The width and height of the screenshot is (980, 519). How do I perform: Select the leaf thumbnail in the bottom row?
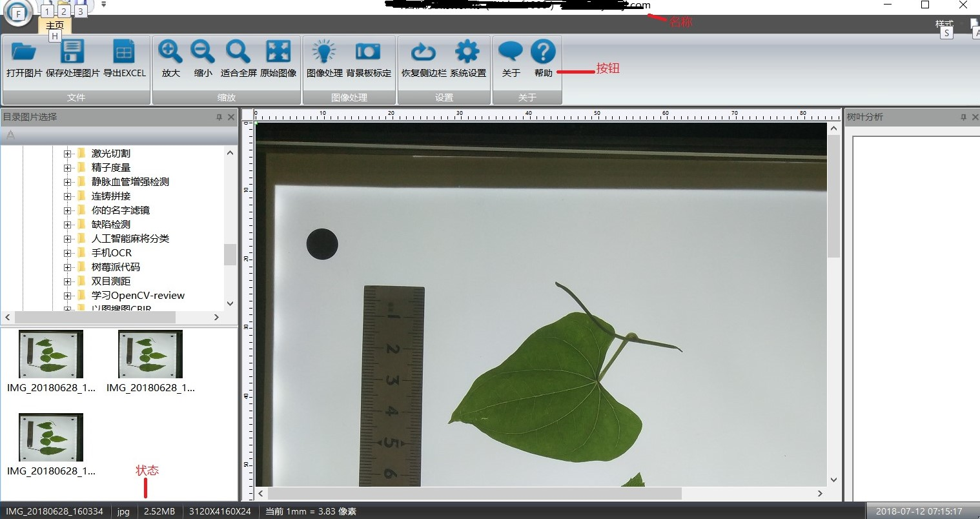coord(51,438)
